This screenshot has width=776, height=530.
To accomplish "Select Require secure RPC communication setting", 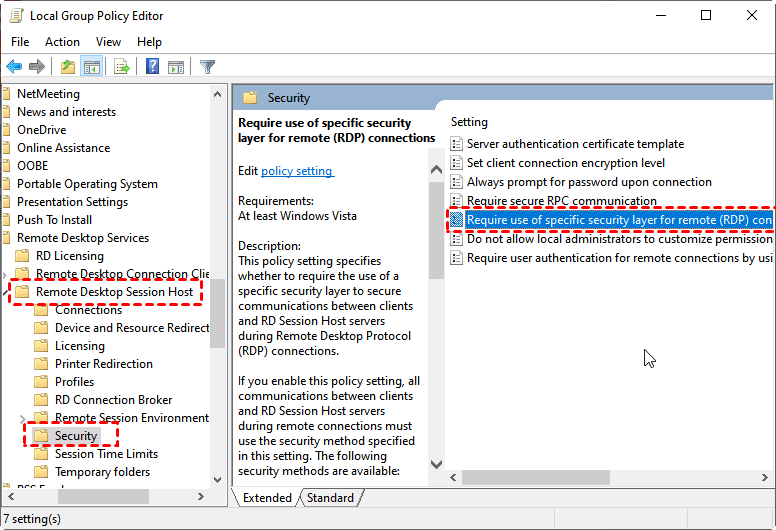I will (x=562, y=200).
